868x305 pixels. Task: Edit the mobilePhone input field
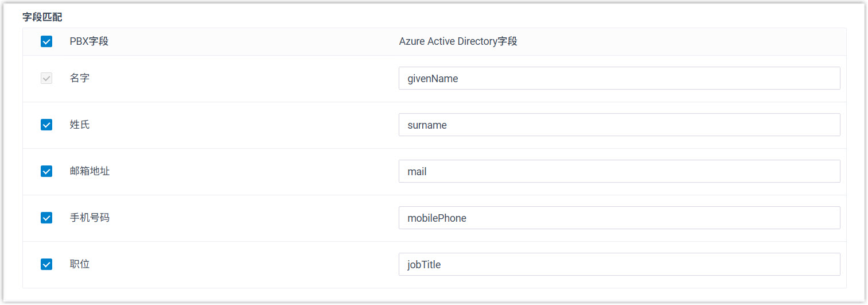click(x=619, y=218)
